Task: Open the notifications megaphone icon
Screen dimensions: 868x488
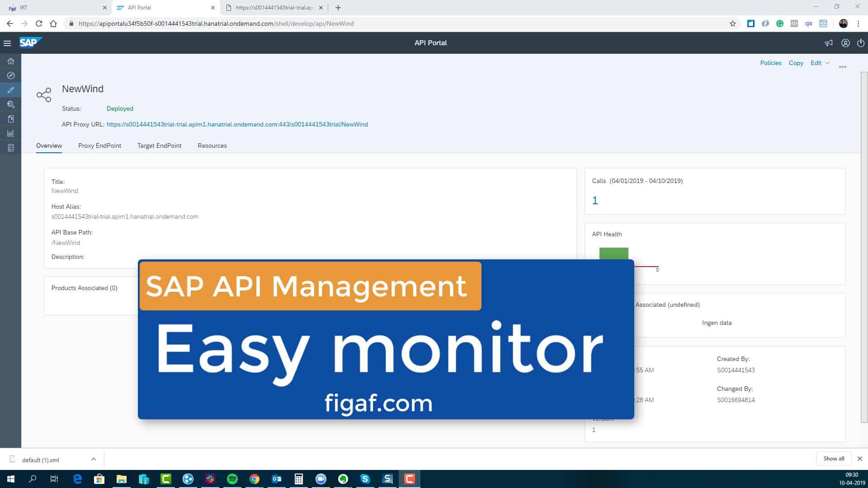Action: [829, 43]
